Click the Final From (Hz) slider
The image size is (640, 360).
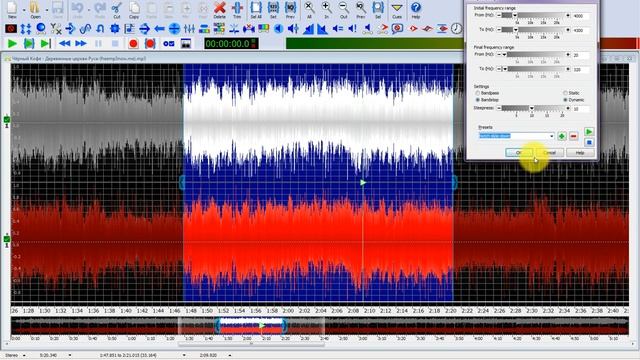pyautogui.click(x=533, y=54)
